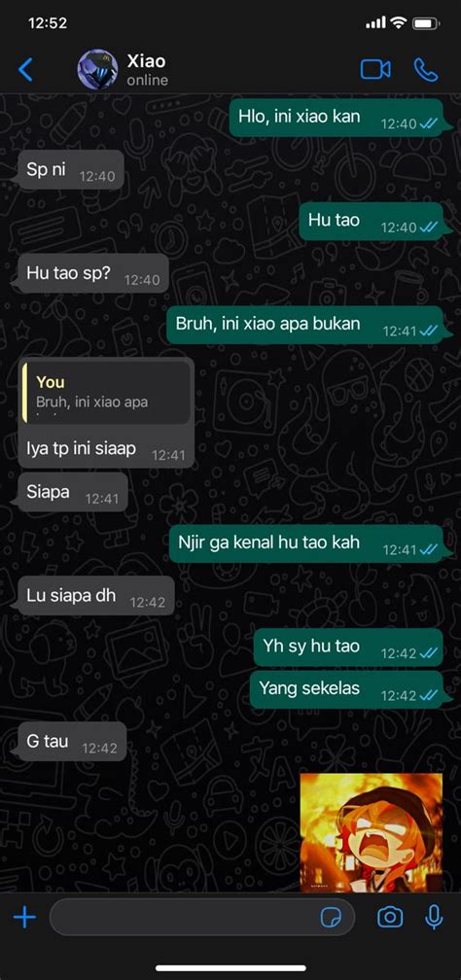Screen dimensions: 461x980
Task: Select the 'Hu tao sp?' message
Action: pyautogui.click(x=93, y=274)
